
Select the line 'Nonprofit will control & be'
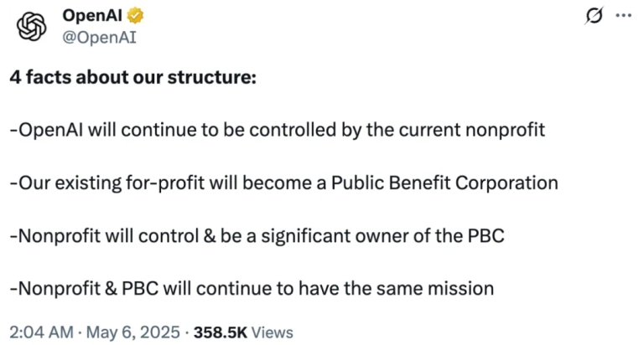pyautogui.click(x=257, y=236)
